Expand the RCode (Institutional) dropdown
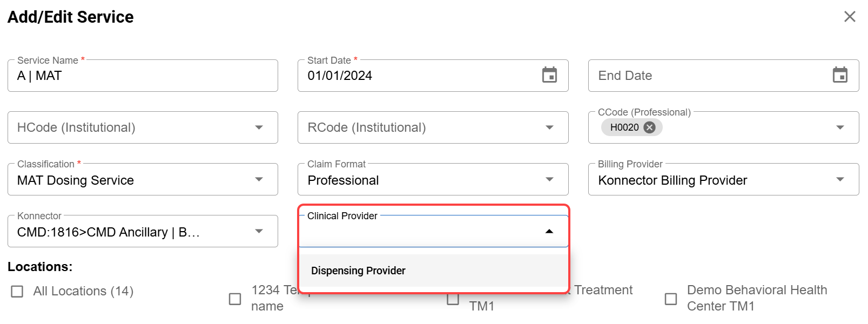The image size is (868, 324). click(x=549, y=127)
